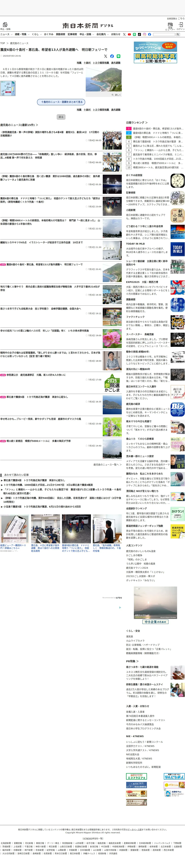Click the ひつじのショーン展 banner ad

[x=155, y=47]
